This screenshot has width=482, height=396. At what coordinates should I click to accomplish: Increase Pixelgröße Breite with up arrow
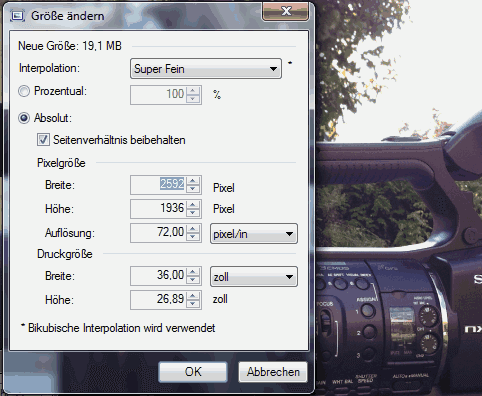pyautogui.click(x=193, y=180)
